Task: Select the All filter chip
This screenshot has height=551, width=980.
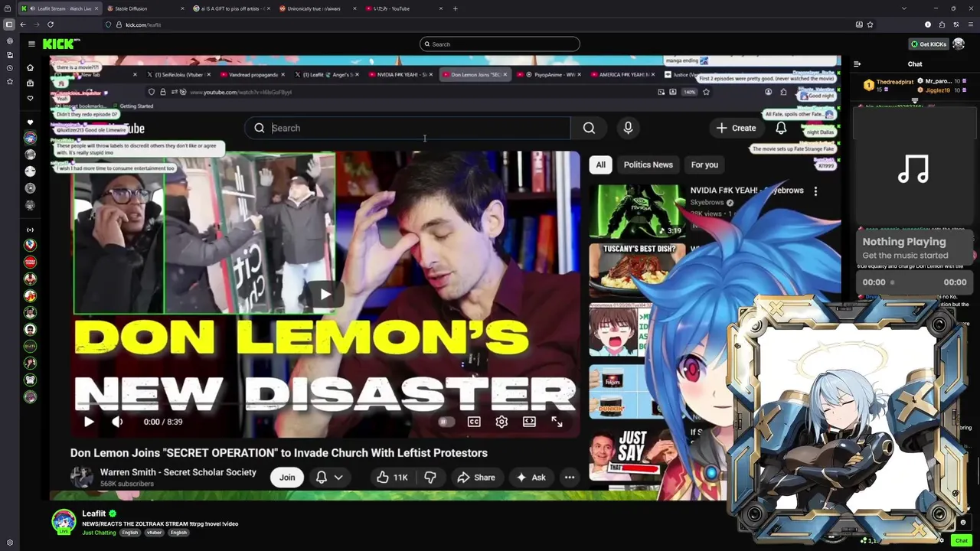Action: point(600,165)
